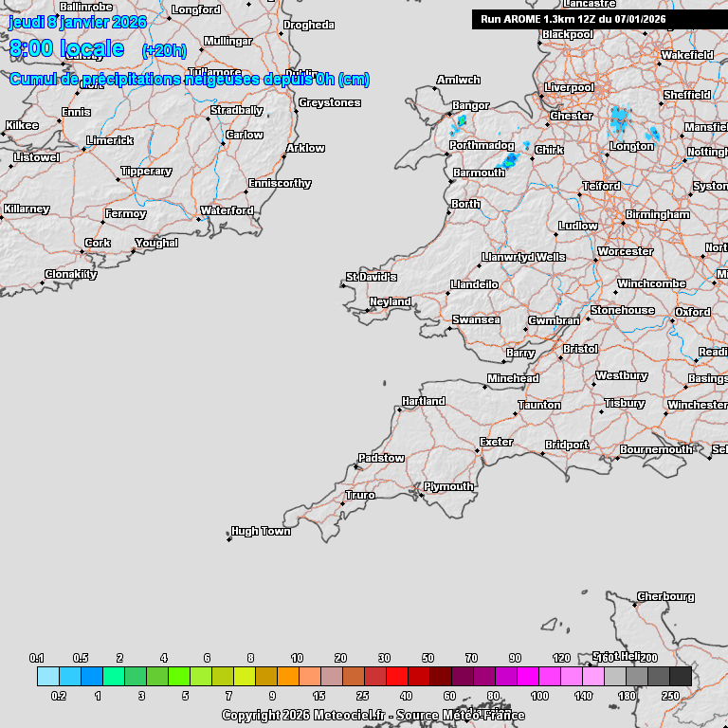Viewport: 728px width, 728px height.
Task: Click the Exeter city label
Action: tap(497, 442)
